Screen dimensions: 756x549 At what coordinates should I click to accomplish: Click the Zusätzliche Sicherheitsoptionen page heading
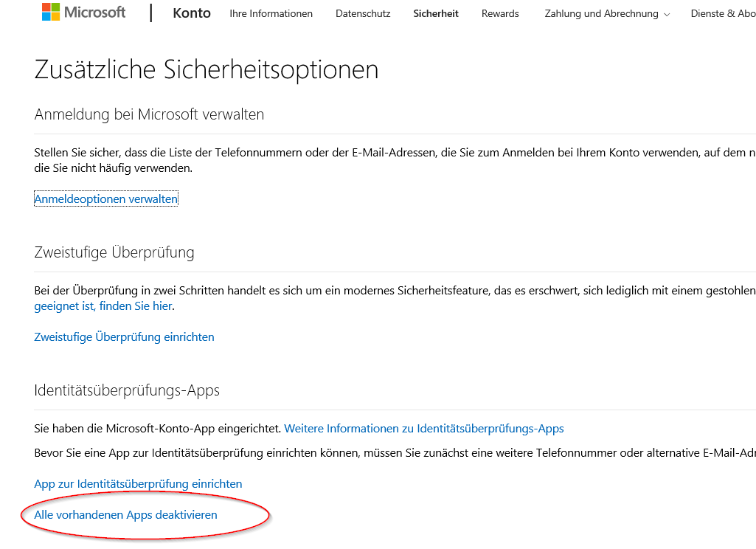click(x=207, y=70)
